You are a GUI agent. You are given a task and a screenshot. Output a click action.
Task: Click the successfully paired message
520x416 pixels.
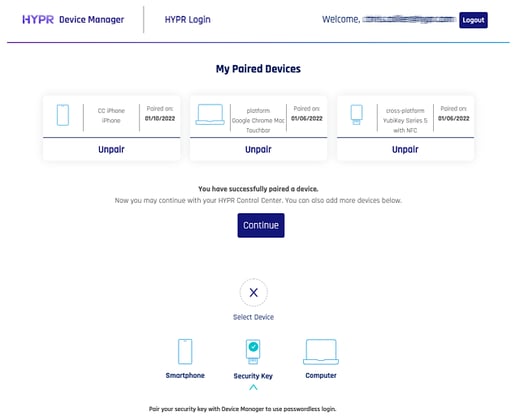click(x=258, y=189)
